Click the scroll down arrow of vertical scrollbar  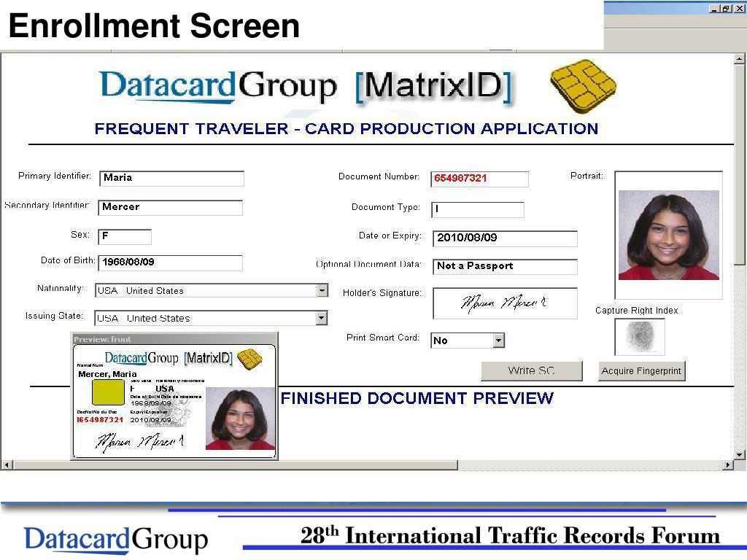(x=740, y=455)
